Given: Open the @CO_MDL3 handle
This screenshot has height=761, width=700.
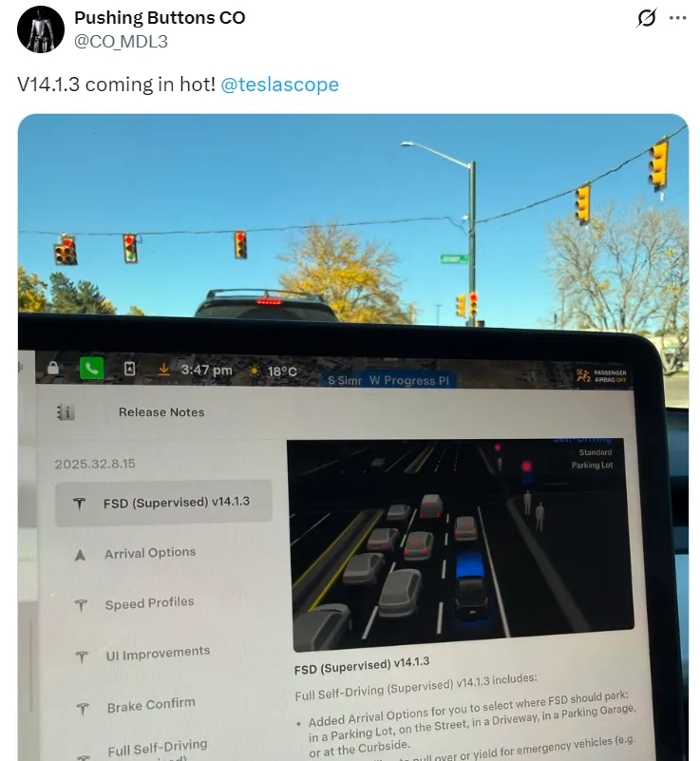Looking at the screenshot, I should pos(121,42).
